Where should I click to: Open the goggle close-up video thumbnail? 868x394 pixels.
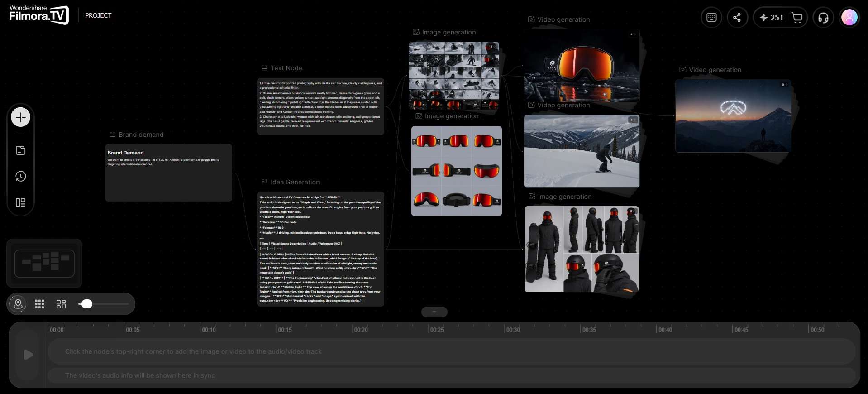pos(582,66)
